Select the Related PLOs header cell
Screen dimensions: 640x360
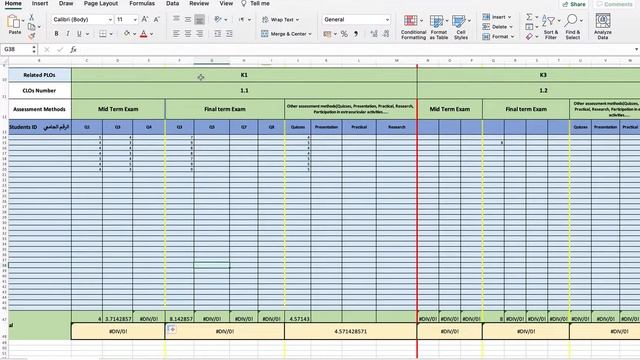[x=40, y=75]
